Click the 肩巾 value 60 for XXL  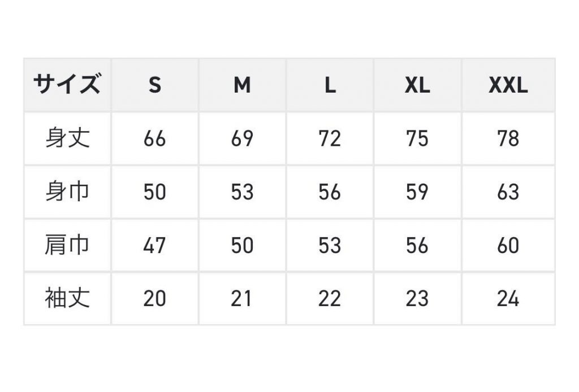508,245
